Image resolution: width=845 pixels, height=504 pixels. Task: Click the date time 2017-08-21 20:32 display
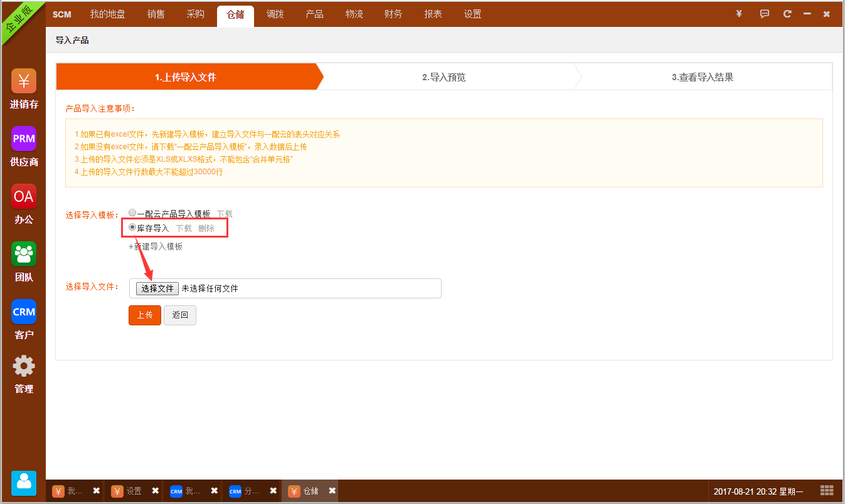[x=758, y=491]
